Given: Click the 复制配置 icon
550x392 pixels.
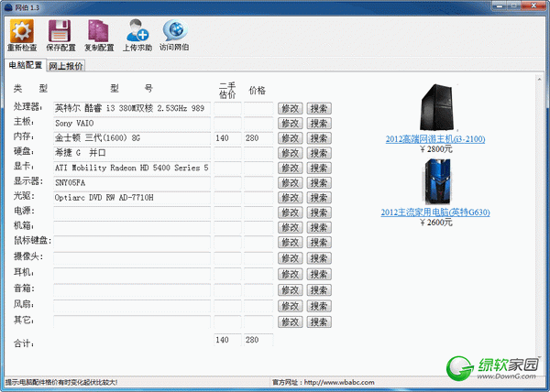Looking at the screenshot, I should coord(98,31).
